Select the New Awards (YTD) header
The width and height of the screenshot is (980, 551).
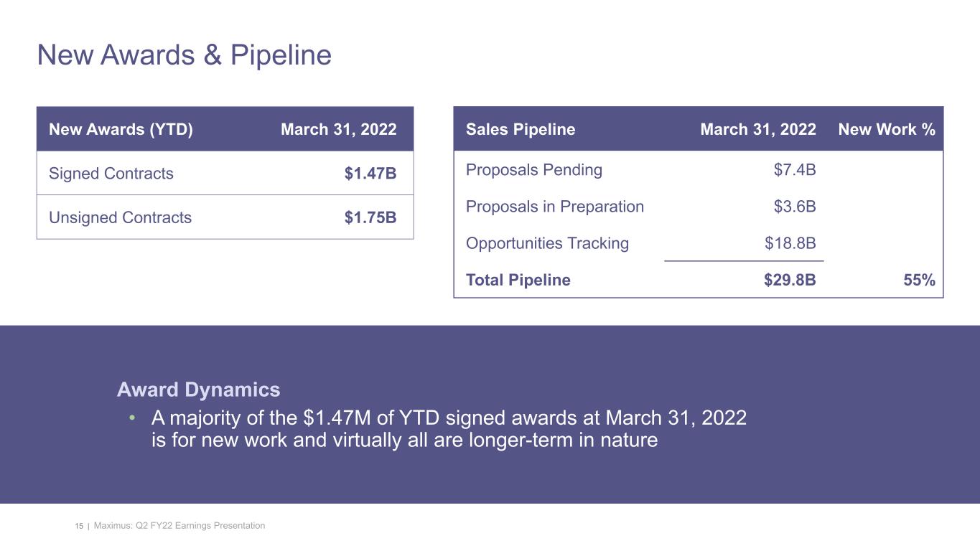coord(121,130)
